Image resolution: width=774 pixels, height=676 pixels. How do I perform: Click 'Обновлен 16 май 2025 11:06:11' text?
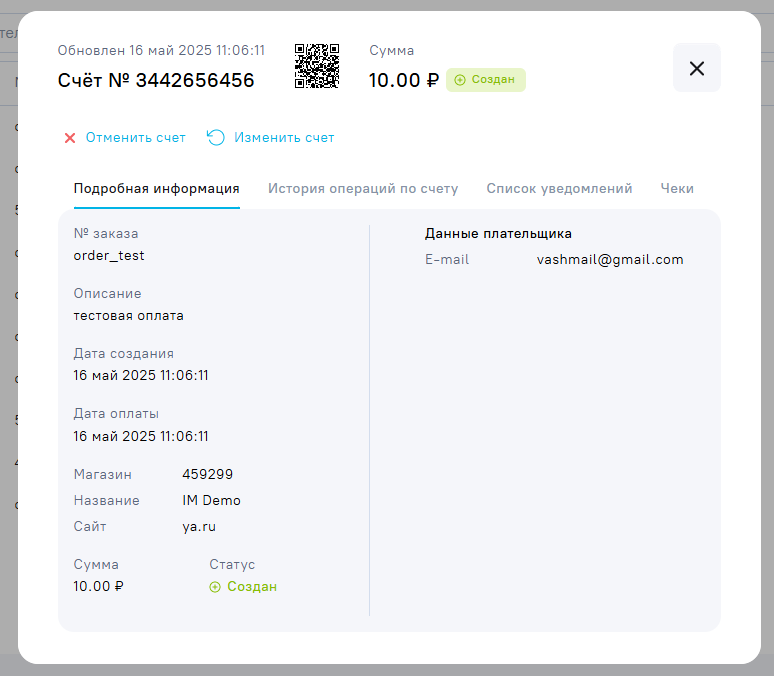161,50
